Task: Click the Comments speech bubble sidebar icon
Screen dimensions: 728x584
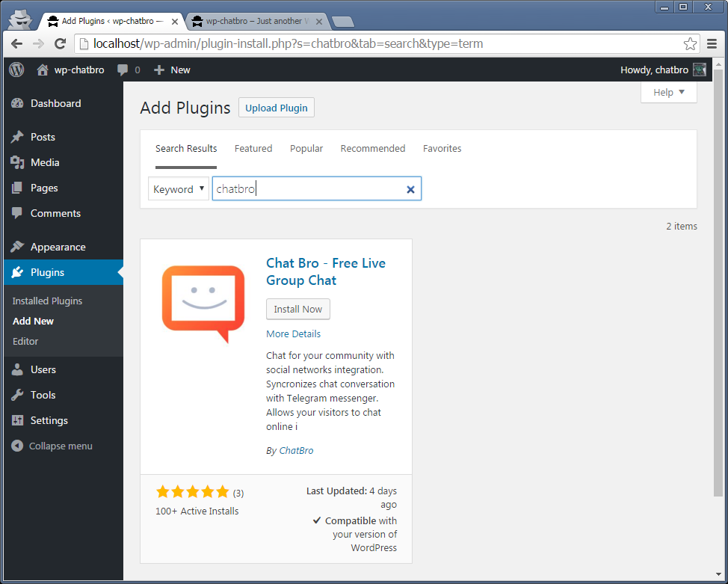Action: (17, 213)
